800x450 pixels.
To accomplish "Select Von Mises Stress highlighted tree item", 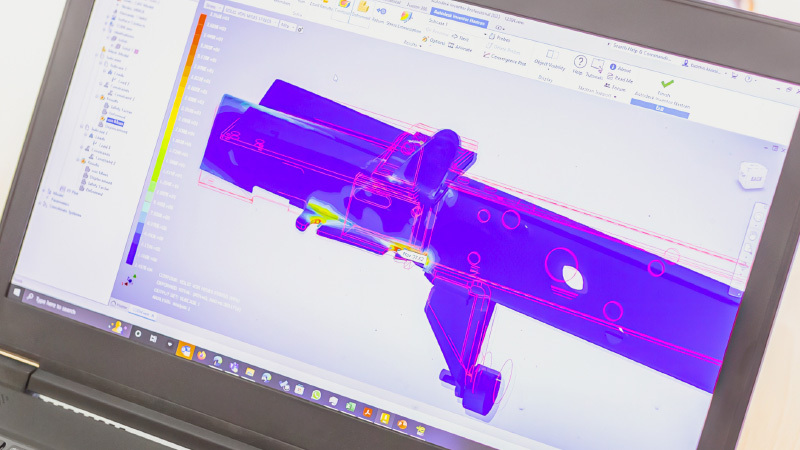I will [x=116, y=121].
